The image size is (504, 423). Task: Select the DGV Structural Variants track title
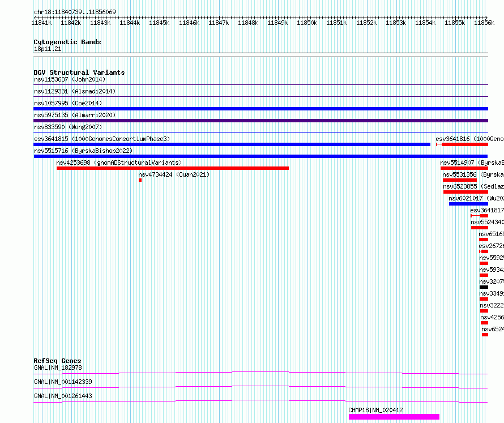[x=79, y=72]
